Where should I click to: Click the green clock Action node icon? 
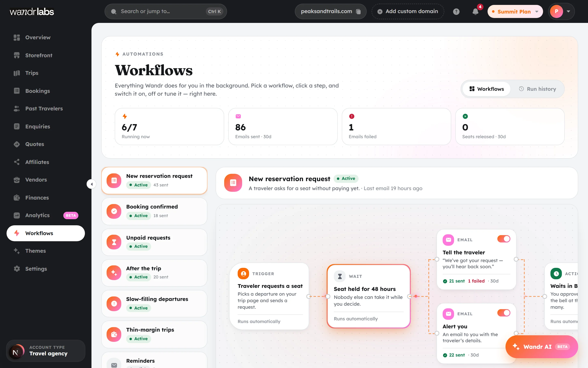[x=556, y=274]
